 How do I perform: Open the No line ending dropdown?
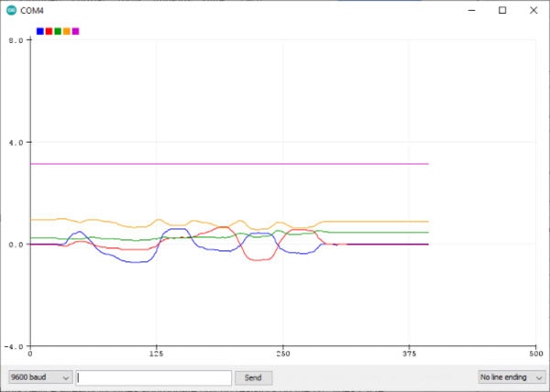tap(511, 377)
